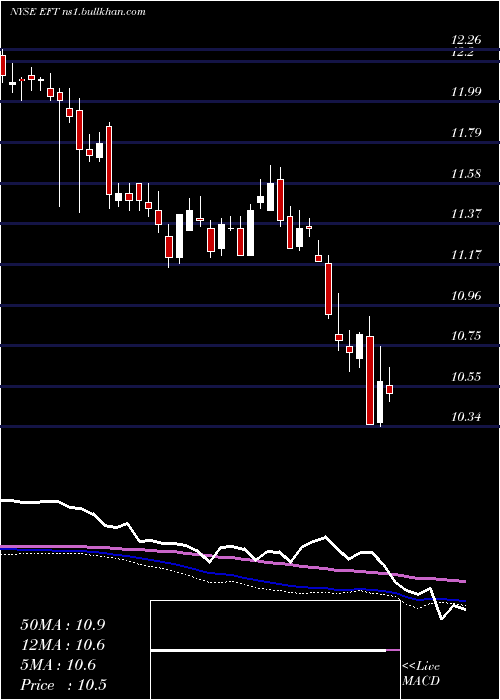
Task: Click the 12MA : 10.6 reading
Action: 63,645
